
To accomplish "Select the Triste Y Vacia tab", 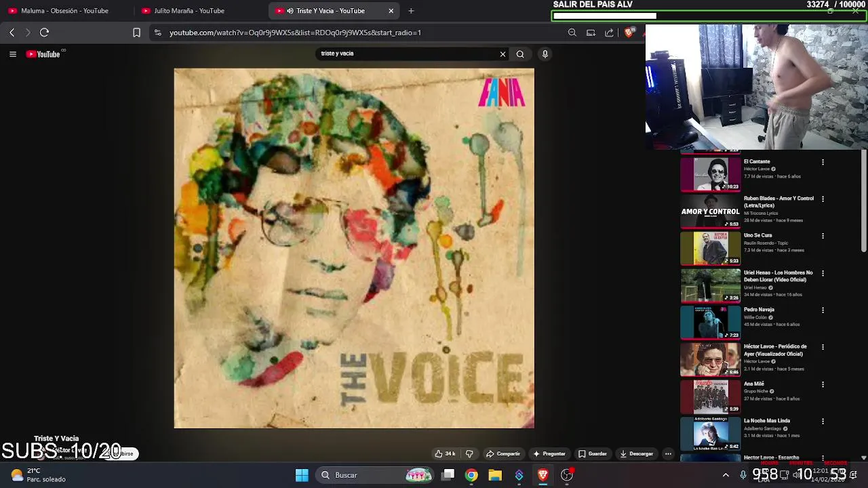I will pos(334,11).
